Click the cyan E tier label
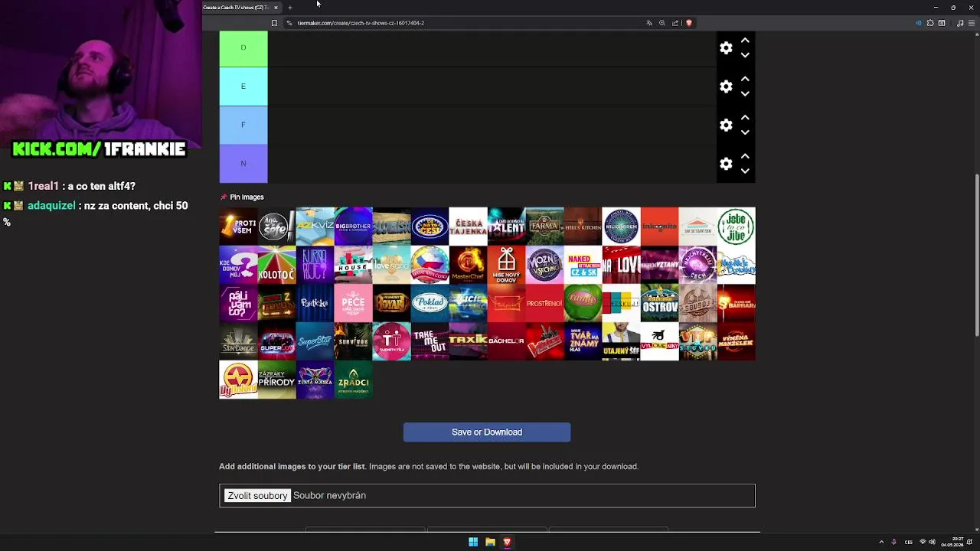980x551 pixels. (x=243, y=86)
